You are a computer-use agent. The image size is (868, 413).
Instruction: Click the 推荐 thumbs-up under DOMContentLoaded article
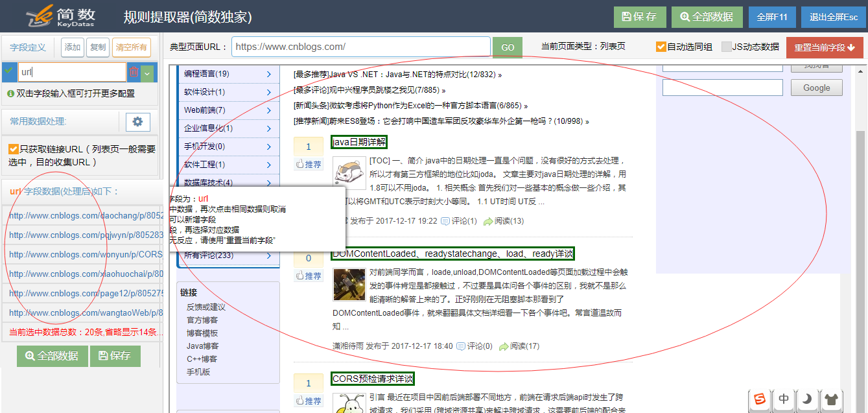click(309, 276)
